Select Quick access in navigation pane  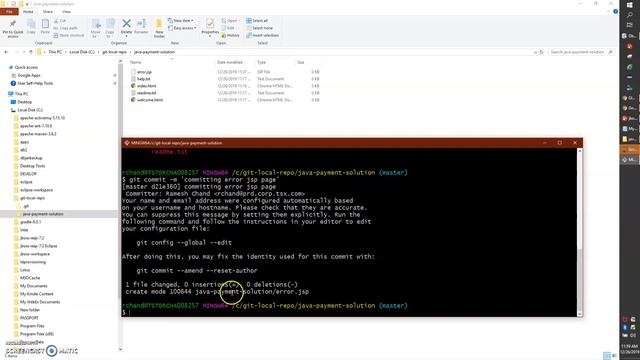click(x=26, y=67)
